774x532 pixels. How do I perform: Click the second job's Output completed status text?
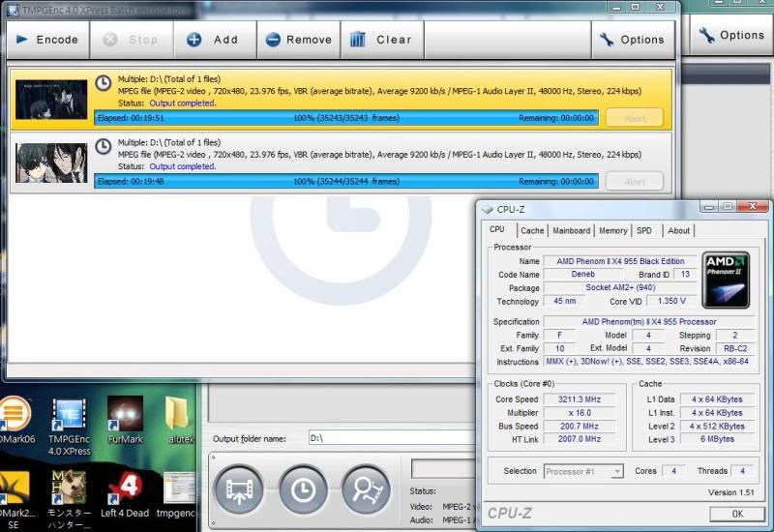tap(183, 166)
